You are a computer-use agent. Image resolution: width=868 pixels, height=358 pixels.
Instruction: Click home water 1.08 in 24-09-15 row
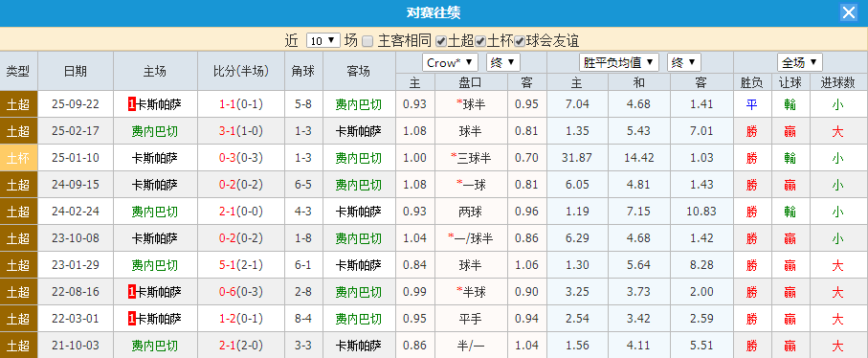pos(415,185)
